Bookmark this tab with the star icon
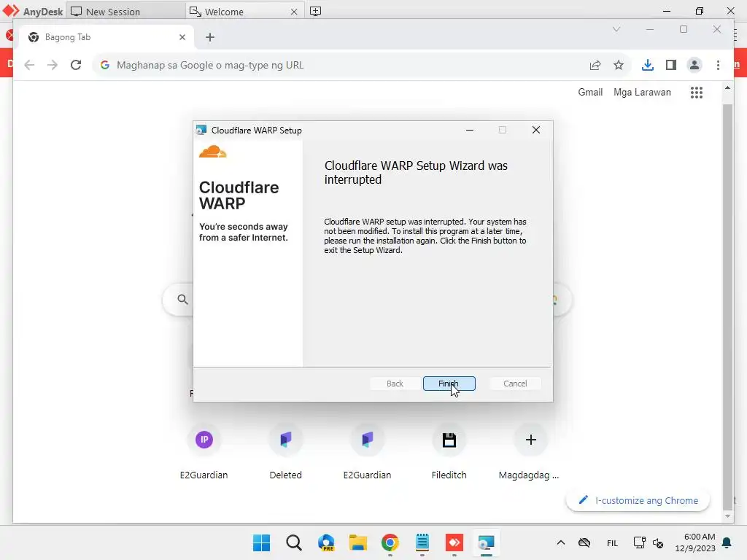 (619, 65)
